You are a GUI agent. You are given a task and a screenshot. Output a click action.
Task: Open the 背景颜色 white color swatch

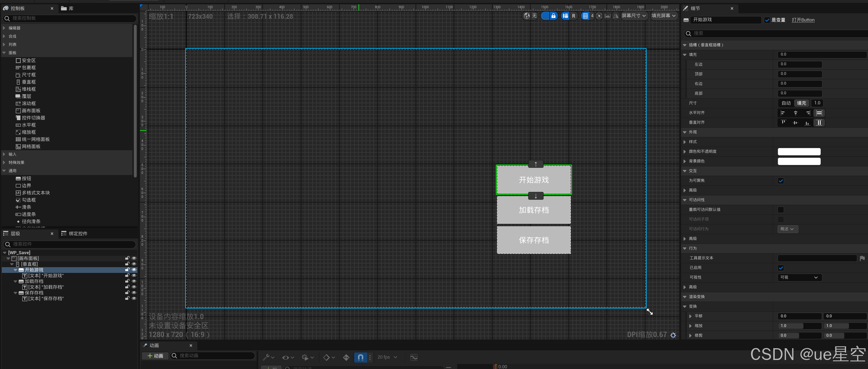(799, 161)
